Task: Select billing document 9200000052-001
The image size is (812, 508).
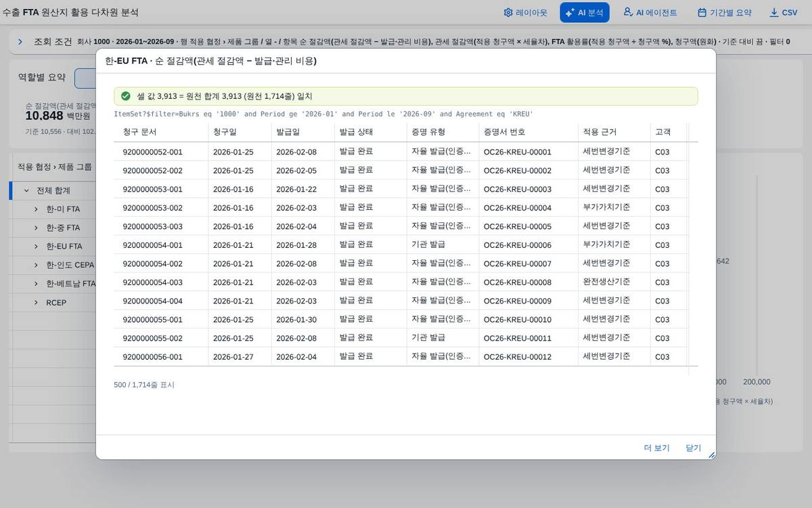Action: click(x=152, y=152)
